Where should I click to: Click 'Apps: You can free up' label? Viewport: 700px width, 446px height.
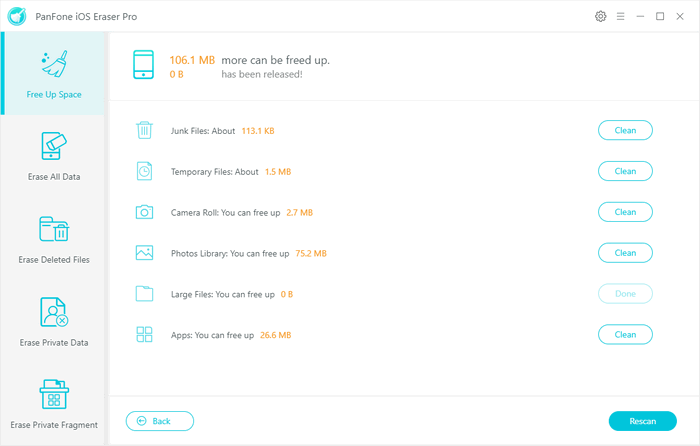212,335
